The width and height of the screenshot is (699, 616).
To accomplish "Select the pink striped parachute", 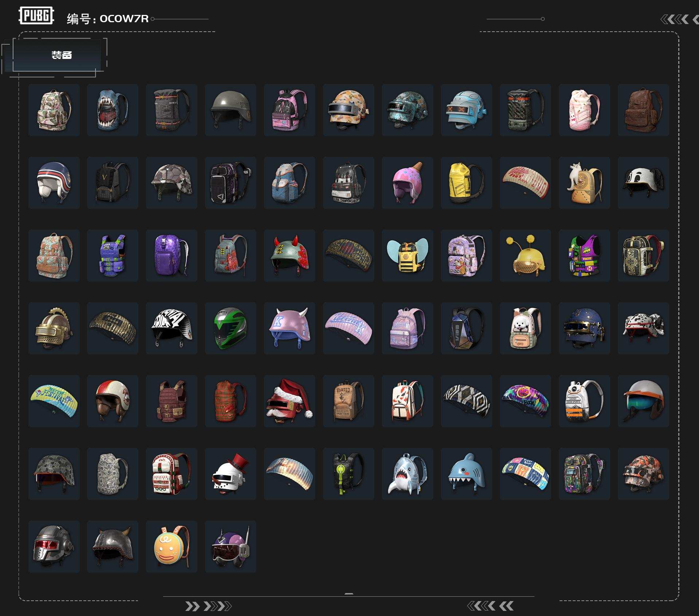I will tap(348, 328).
